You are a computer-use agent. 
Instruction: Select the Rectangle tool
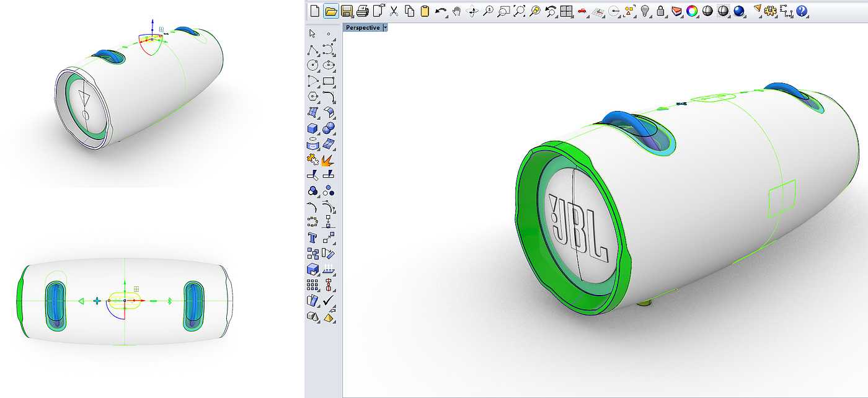pyautogui.click(x=329, y=80)
